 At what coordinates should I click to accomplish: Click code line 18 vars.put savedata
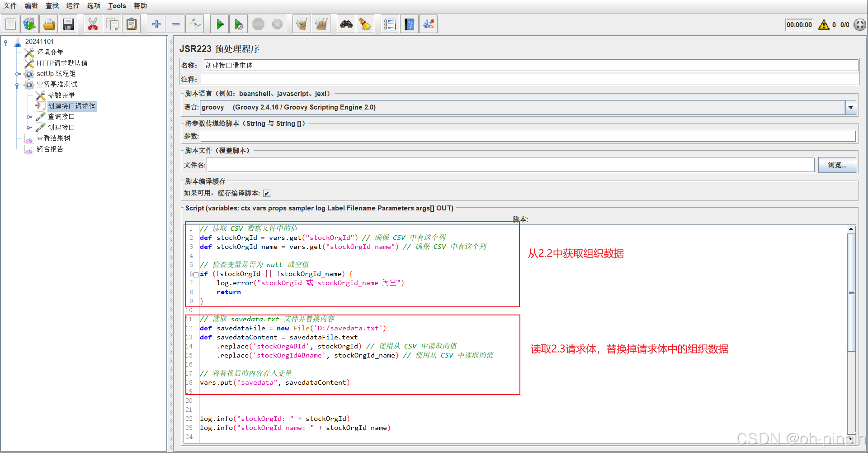[x=274, y=383]
